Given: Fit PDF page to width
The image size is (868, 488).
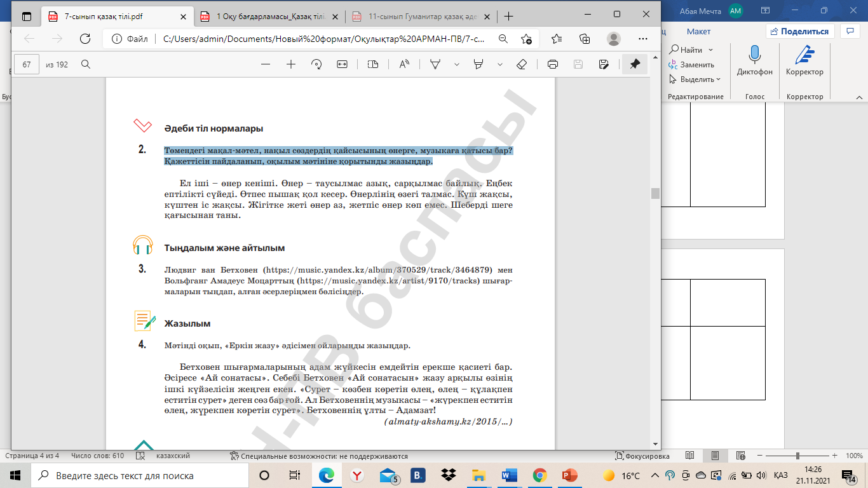Looking at the screenshot, I should [342, 64].
